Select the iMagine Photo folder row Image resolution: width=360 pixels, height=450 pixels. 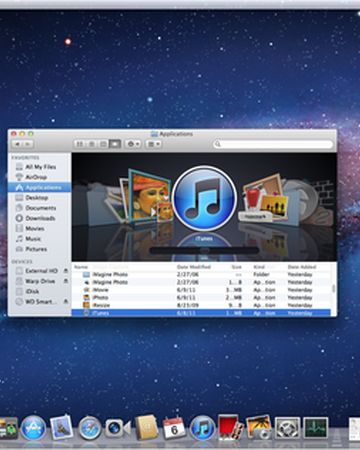click(x=201, y=275)
